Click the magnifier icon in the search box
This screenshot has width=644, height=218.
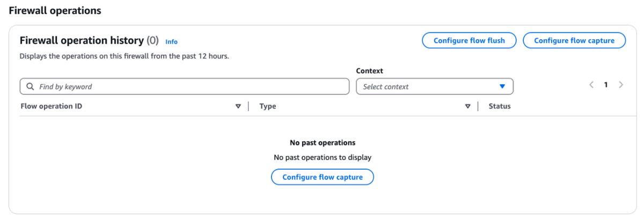click(30, 86)
